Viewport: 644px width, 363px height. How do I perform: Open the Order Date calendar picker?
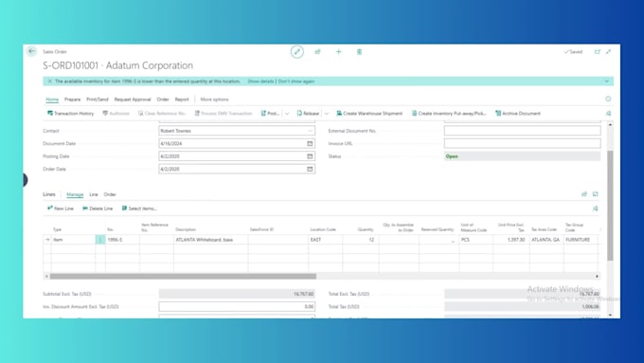click(310, 169)
